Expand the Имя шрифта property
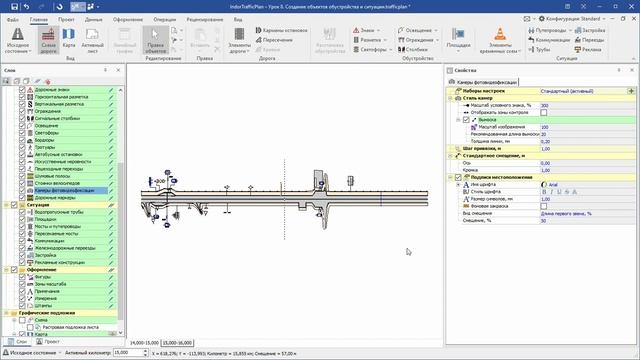The height and width of the screenshot is (360, 640). pyautogui.click(x=458, y=185)
